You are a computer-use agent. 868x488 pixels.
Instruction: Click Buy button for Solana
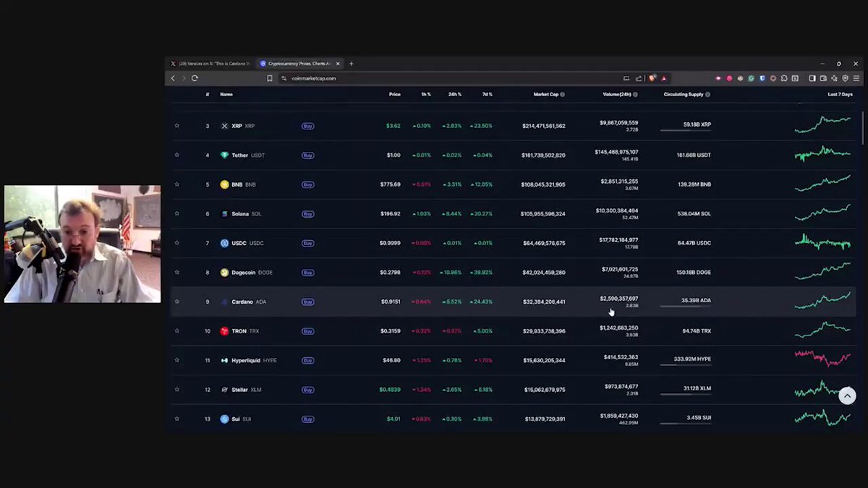(307, 214)
